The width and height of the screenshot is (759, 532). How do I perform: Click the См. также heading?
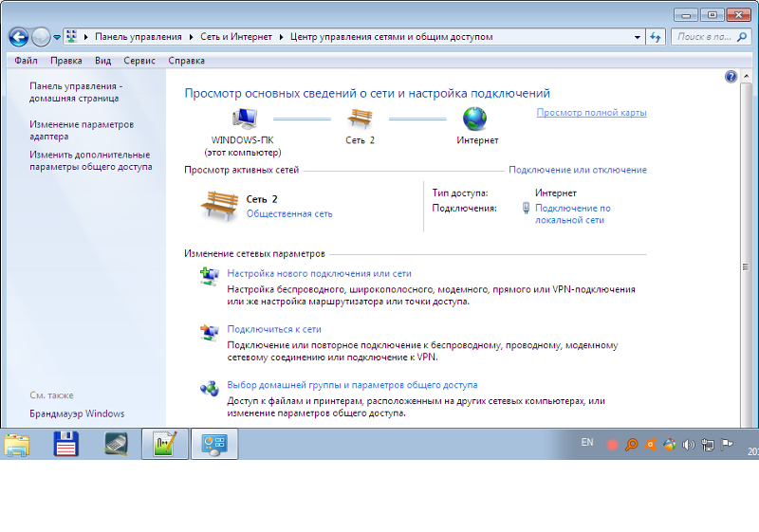coord(51,395)
